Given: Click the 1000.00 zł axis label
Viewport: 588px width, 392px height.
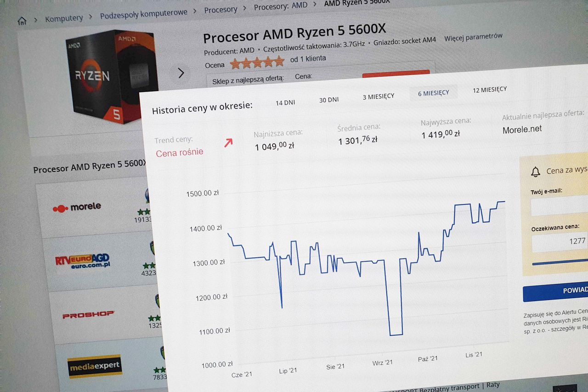Looking at the screenshot, I should [x=217, y=365].
